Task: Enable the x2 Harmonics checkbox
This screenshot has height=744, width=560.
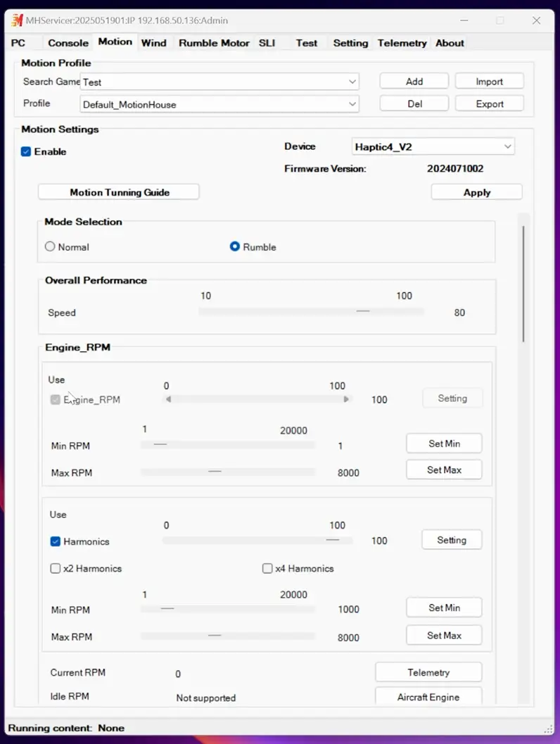Action: [x=56, y=568]
